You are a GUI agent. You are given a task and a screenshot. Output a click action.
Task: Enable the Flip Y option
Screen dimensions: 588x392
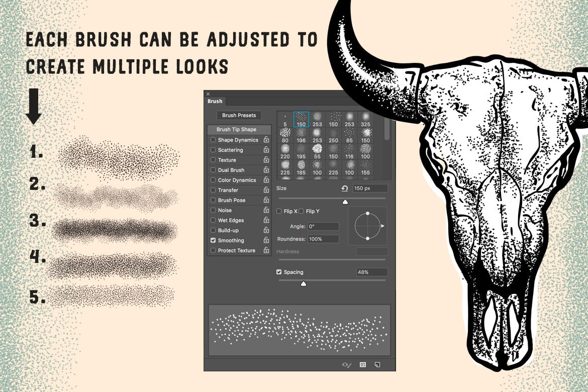coord(301,211)
